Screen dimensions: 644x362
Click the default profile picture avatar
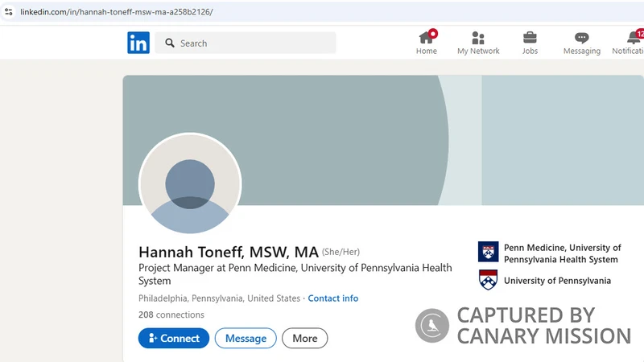tap(190, 183)
